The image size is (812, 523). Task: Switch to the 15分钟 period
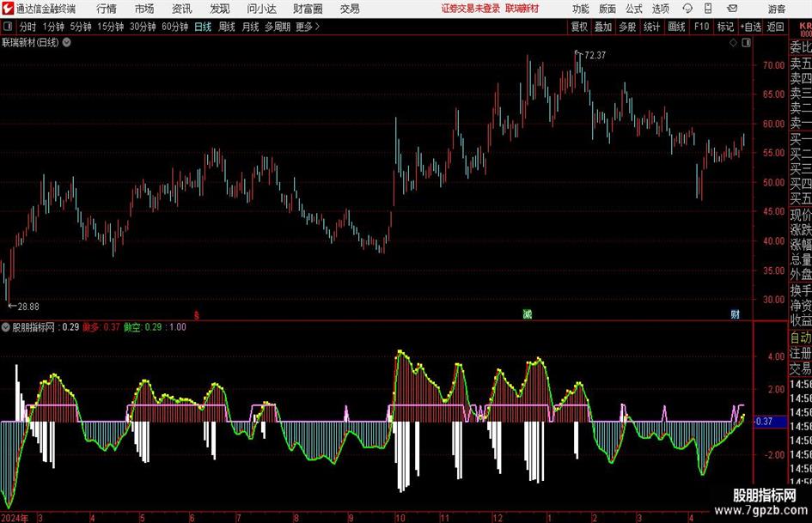coord(111,27)
